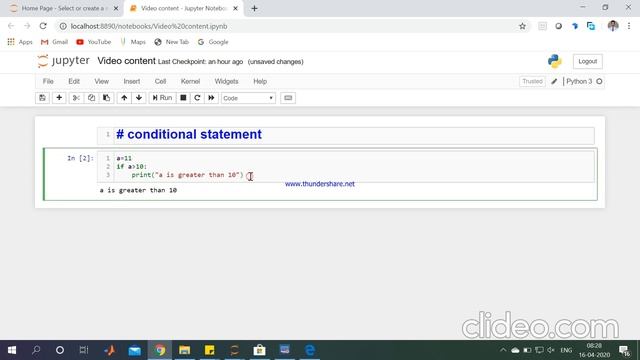Click the edit mode pencil indicator
The image size is (640, 360).
(554, 81)
